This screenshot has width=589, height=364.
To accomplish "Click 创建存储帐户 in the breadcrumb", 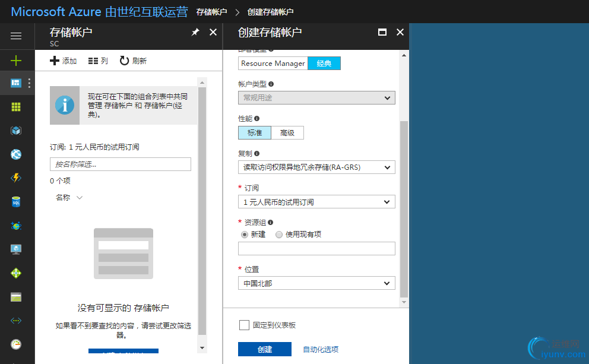I will coord(271,12).
